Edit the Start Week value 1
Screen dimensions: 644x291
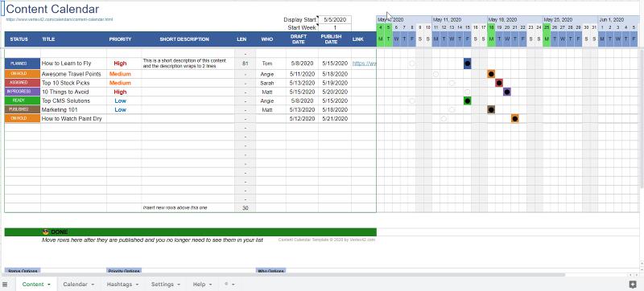pyautogui.click(x=335, y=28)
